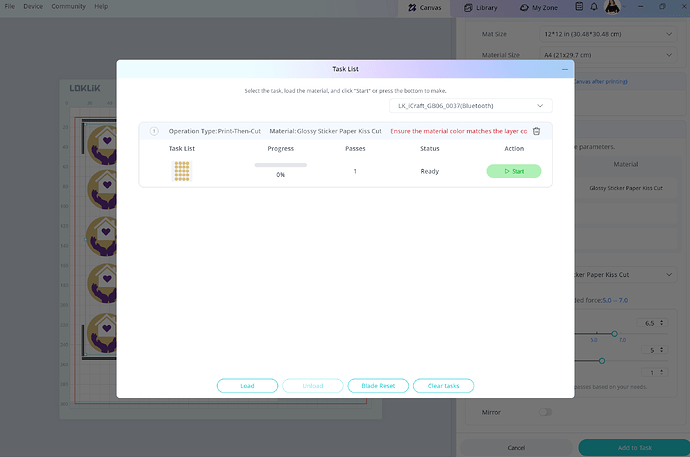Click the sticker sheet task thumbnail

point(182,171)
